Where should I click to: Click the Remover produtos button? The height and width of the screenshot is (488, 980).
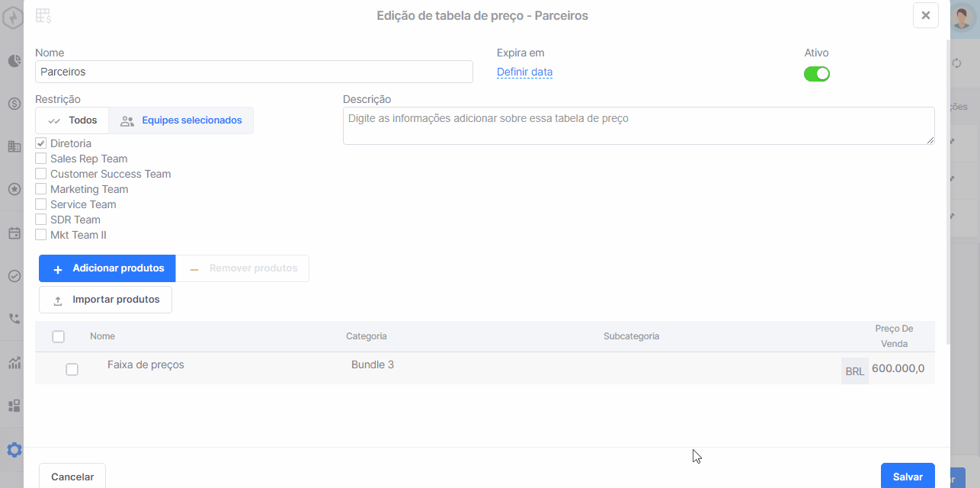[243, 268]
